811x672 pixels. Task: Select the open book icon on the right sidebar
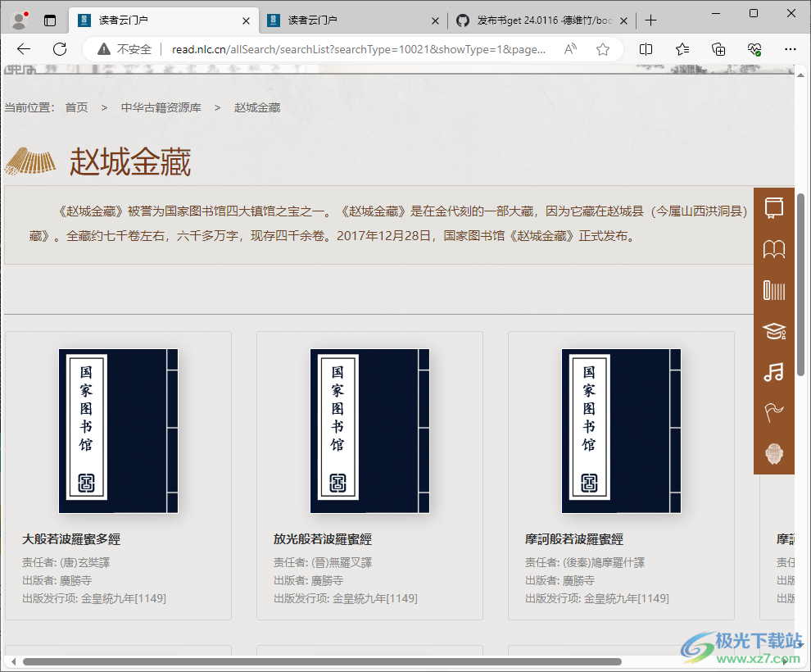click(773, 248)
